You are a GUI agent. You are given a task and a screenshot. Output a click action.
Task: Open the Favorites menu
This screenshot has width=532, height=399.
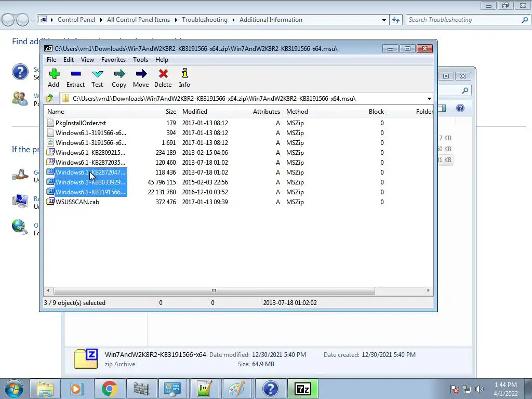point(113,60)
